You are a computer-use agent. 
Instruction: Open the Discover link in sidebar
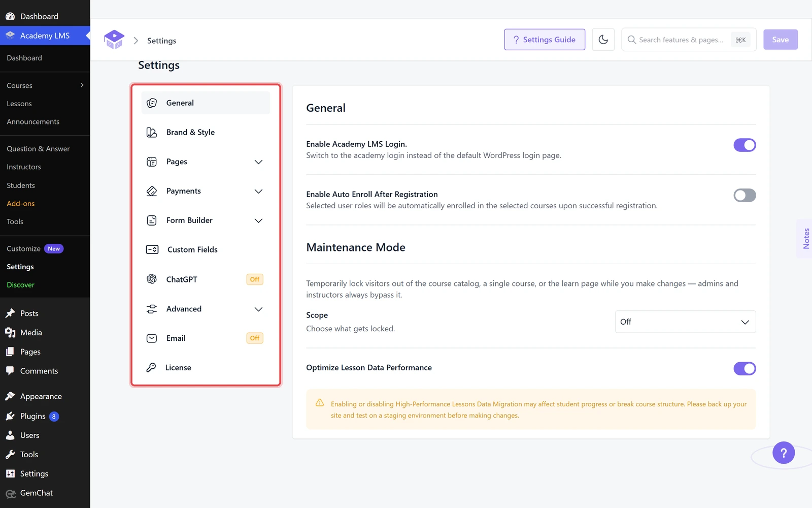coord(21,285)
